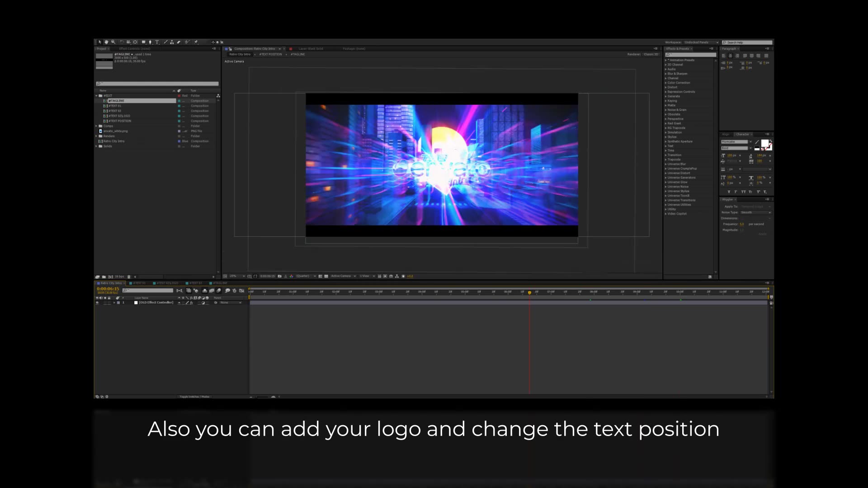Click the red label swatch of #EDIT folder
The width and height of the screenshot is (868, 488).
coord(179,96)
